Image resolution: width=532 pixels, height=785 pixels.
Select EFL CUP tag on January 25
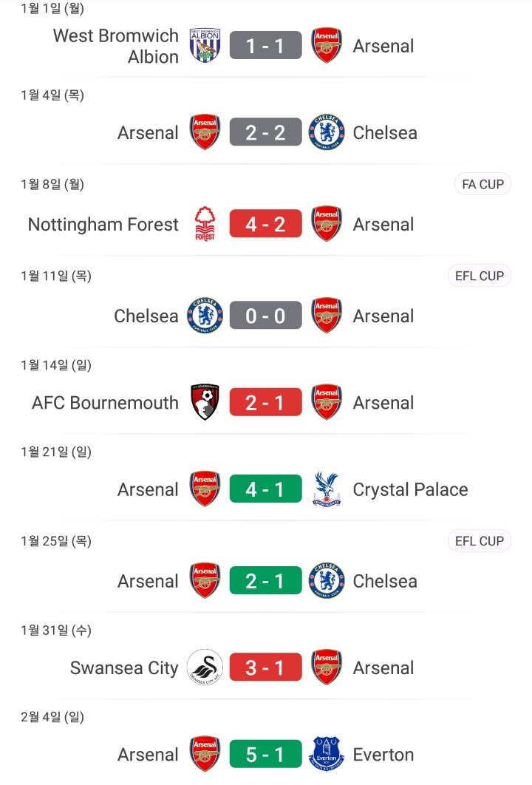pos(480,541)
